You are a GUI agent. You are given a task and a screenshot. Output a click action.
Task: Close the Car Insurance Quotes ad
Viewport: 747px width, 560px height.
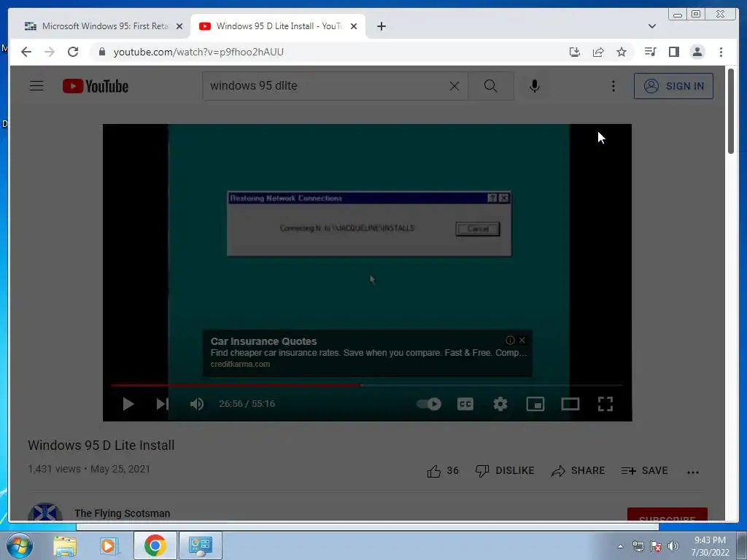click(x=522, y=340)
